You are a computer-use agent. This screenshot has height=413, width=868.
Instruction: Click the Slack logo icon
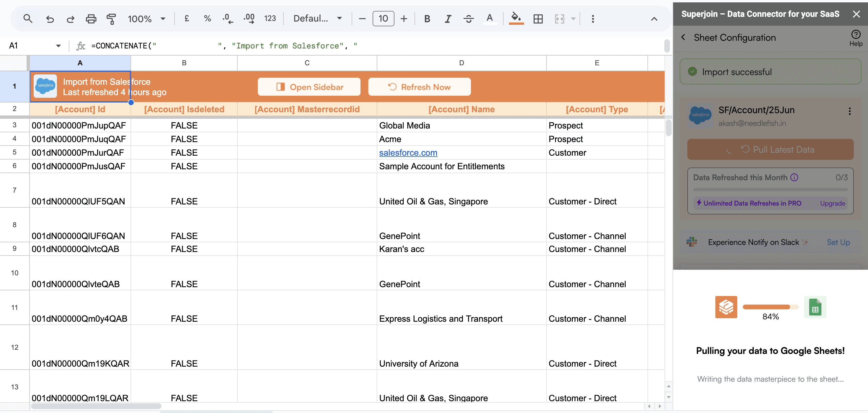coord(692,242)
